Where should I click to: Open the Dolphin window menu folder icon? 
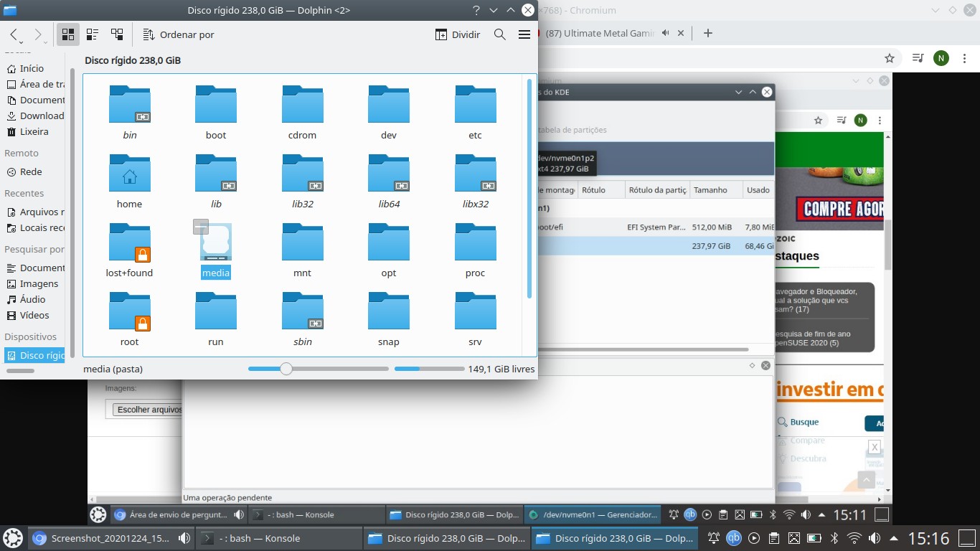[10, 11]
